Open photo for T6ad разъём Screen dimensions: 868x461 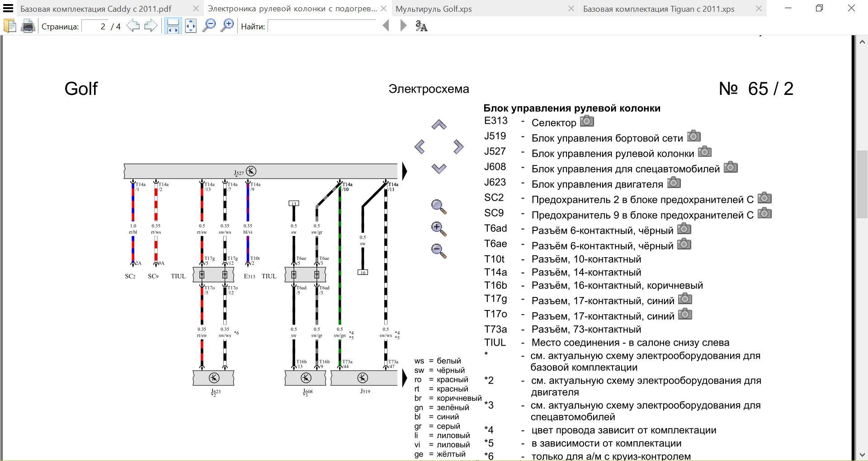coord(684,228)
